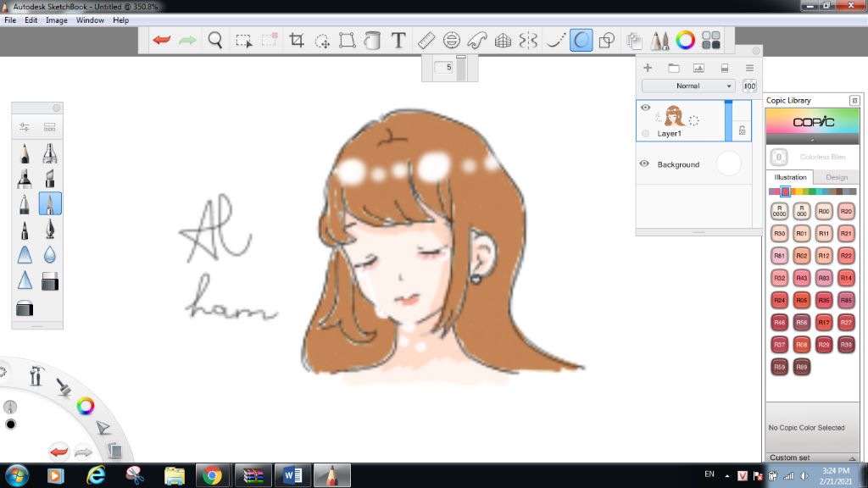Image resolution: width=868 pixels, height=488 pixels.
Task: Open Microsoft Word from taskbar
Action: point(292,475)
